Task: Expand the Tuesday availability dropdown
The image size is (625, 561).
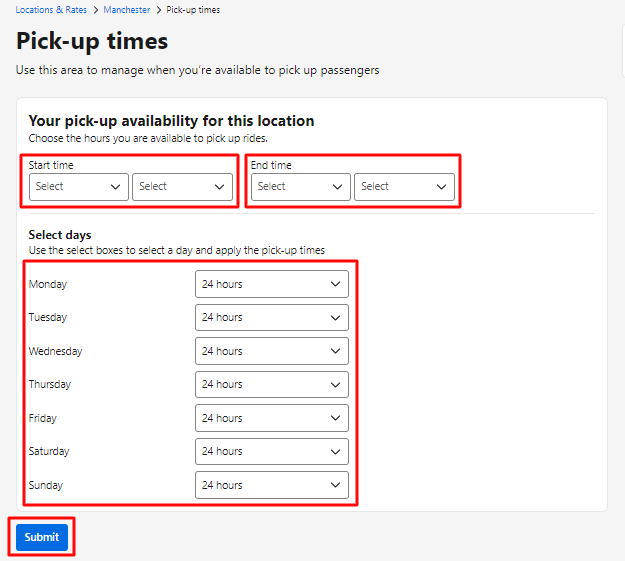Action: (x=272, y=317)
